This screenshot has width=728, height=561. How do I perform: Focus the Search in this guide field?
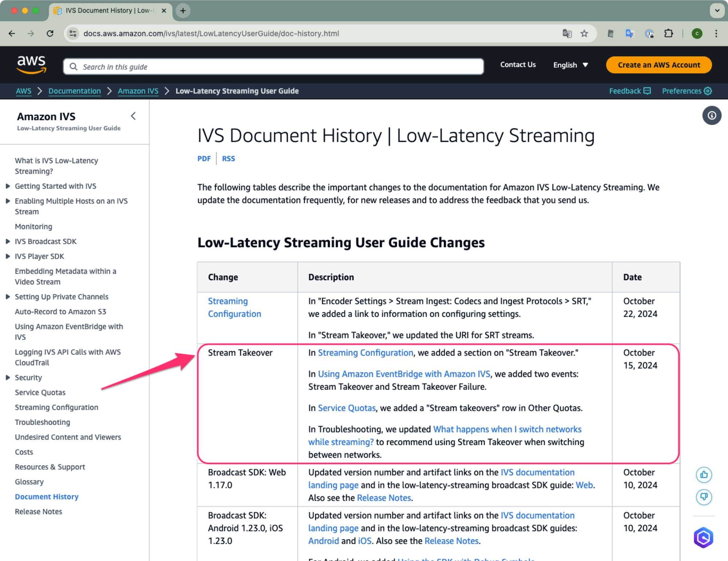[273, 67]
